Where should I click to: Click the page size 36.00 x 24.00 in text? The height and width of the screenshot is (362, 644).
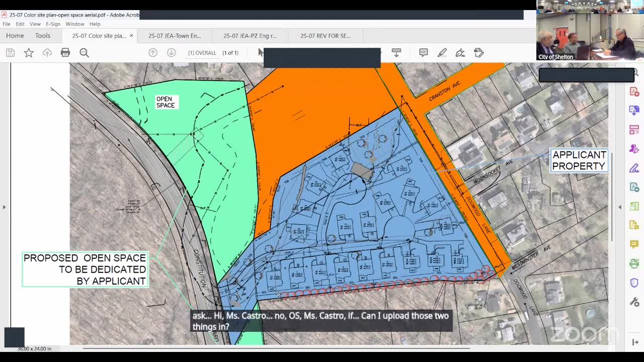[34, 348]
